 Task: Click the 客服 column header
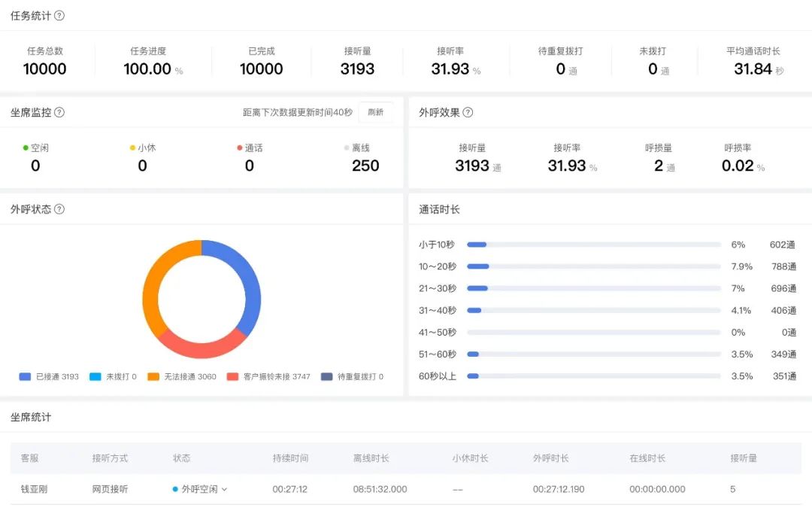click(x=29, y=458)
